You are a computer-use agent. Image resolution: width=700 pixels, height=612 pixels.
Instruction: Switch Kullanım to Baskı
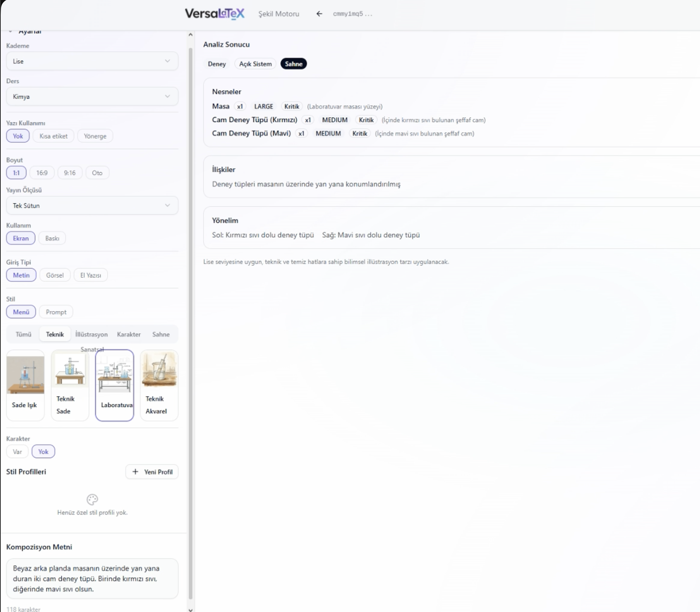point(52,238)
